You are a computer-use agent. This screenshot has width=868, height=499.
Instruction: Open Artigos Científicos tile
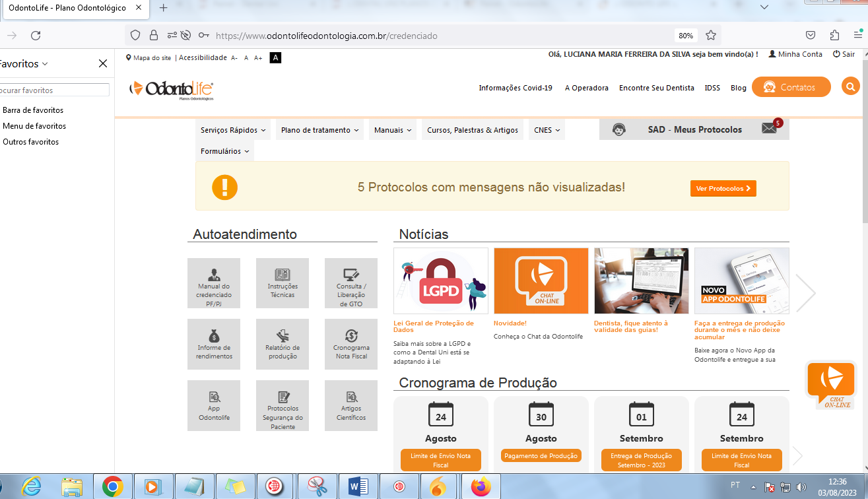351,406
